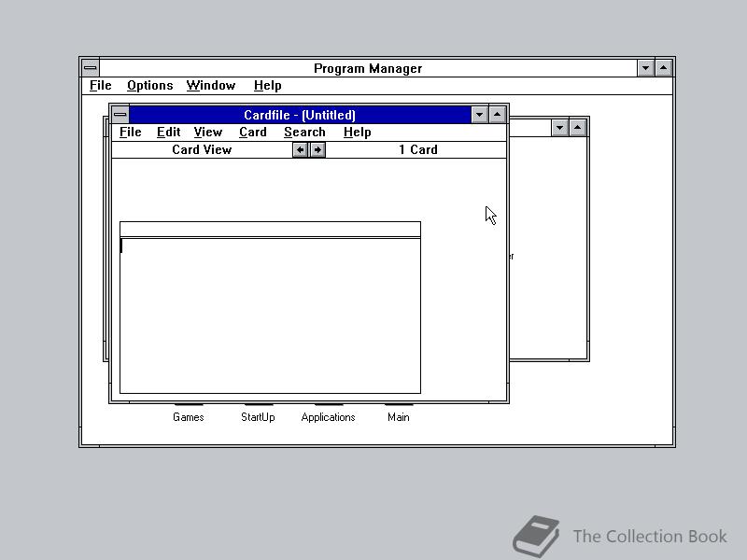Click the Program Manager title bar
This screenshot has height=560, width=747.
[368, 68]
